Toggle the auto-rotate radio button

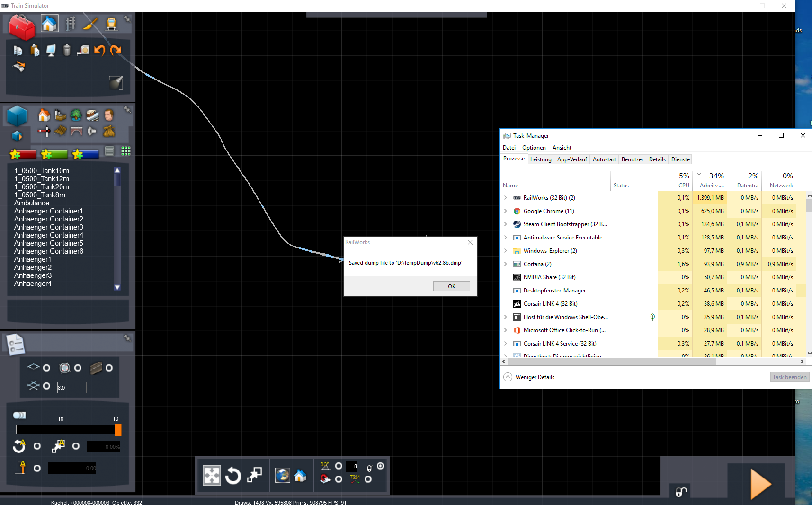[37, 446]
